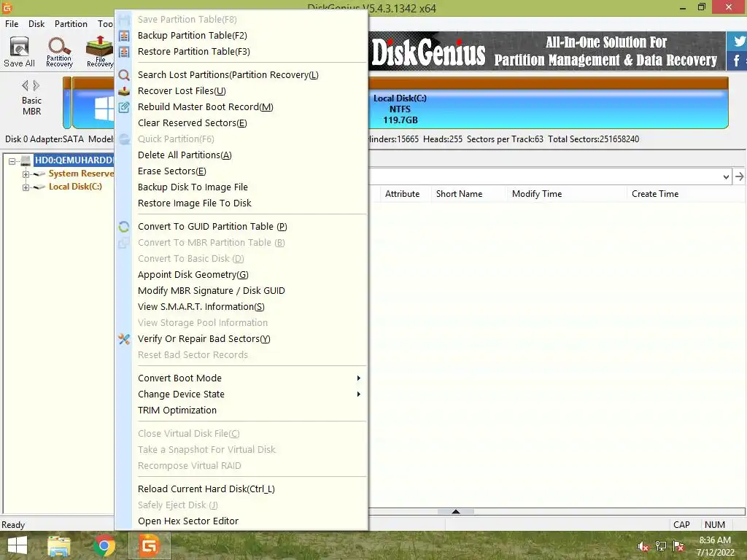
Task: Open the Facebook link icon in banner
Action: tap(738, 61)
